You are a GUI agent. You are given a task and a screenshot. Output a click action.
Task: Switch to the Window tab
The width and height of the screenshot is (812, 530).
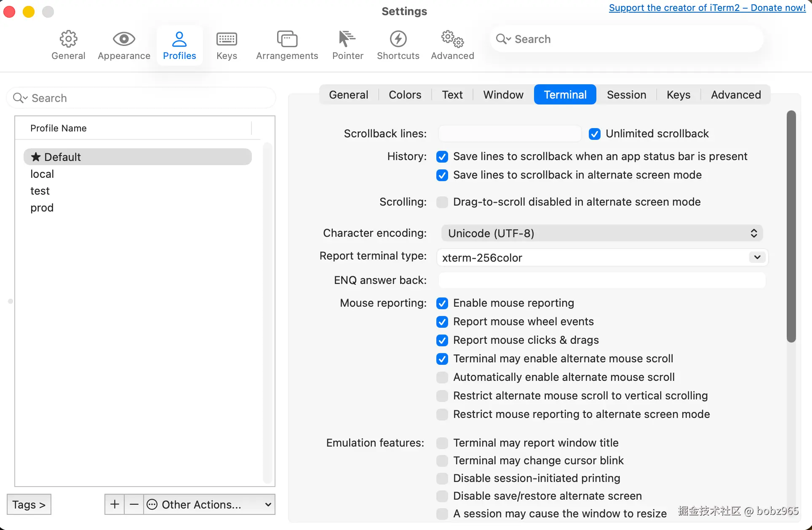pos(503,95)
